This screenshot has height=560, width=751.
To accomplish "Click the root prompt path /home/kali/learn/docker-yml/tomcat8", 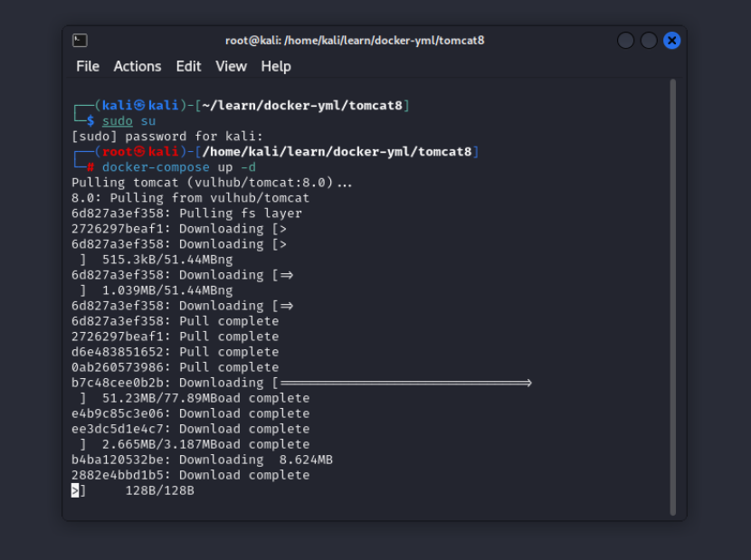I will [337, 152].
